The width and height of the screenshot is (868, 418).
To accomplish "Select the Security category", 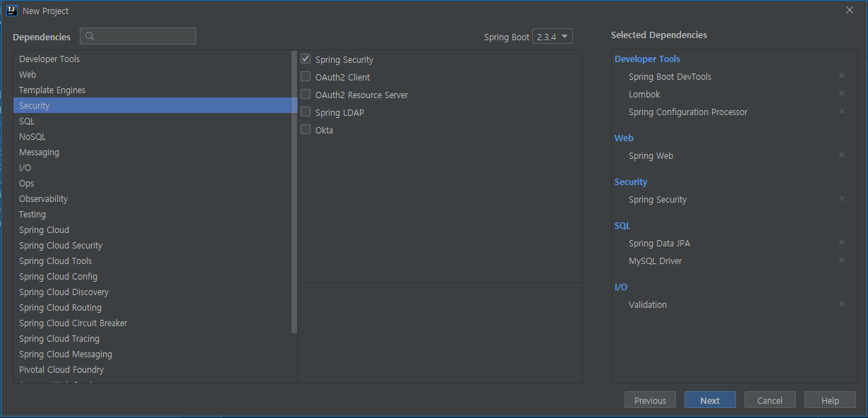I will (x=152, y=106).
